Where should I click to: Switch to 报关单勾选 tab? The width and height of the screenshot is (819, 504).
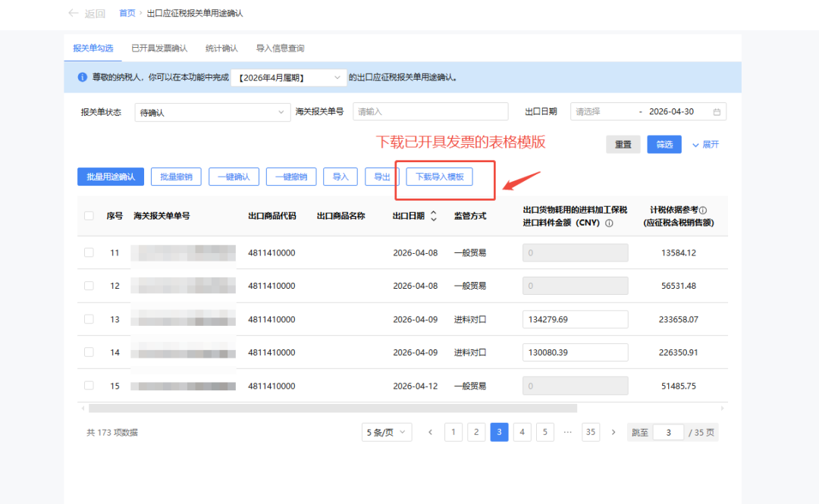click(x=93, y=48)
